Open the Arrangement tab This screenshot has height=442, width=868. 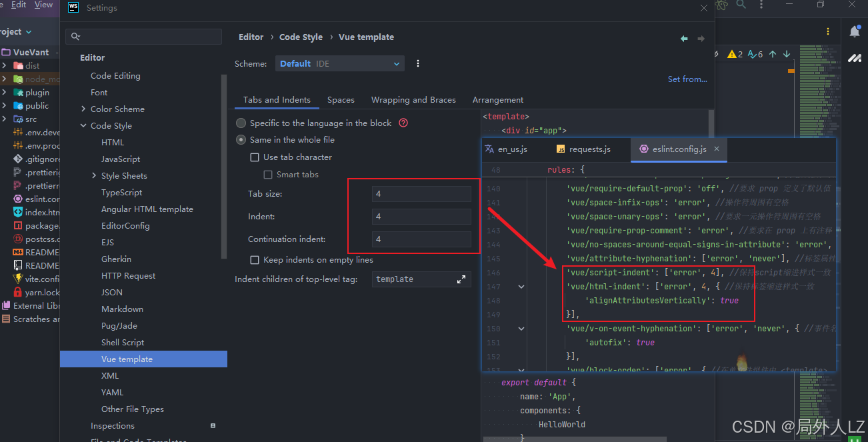pos(498,100)
